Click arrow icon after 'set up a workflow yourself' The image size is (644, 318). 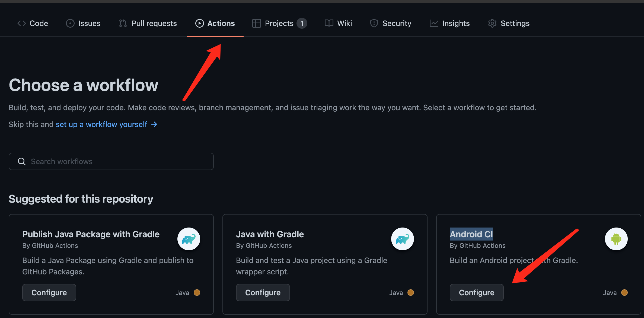pyautogui.click(x=154, y=124)
